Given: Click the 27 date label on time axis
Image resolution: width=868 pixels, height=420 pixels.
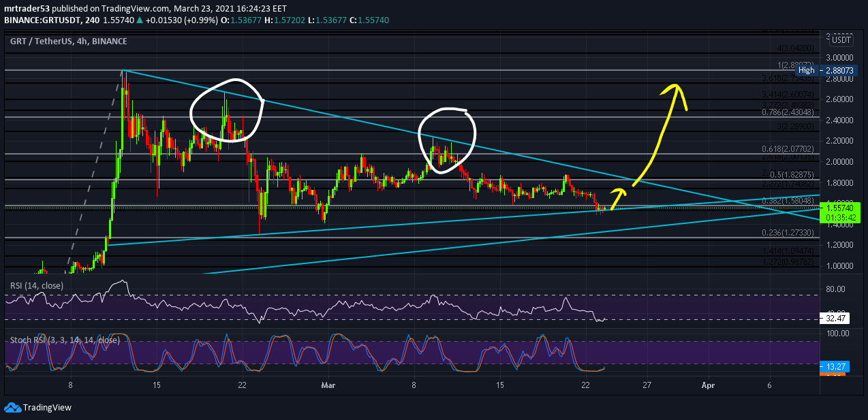Looking at the screenshot, I should [647, 385].
